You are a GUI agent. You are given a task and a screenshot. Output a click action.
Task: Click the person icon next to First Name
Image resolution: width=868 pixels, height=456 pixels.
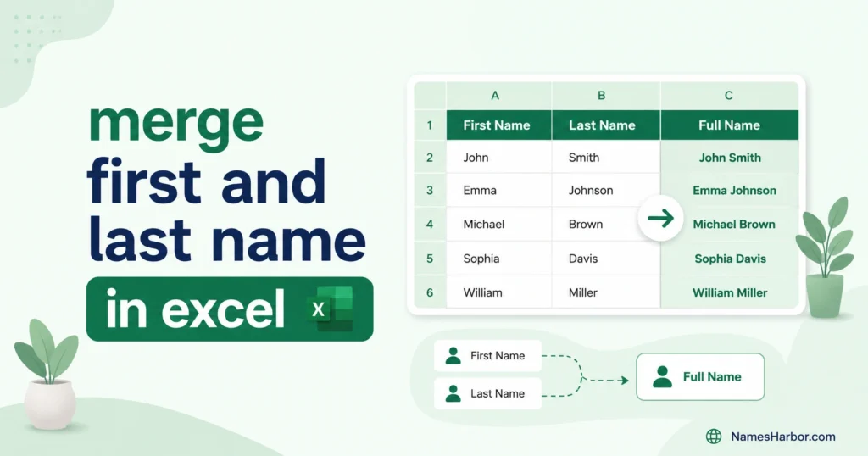coord(453,356)
